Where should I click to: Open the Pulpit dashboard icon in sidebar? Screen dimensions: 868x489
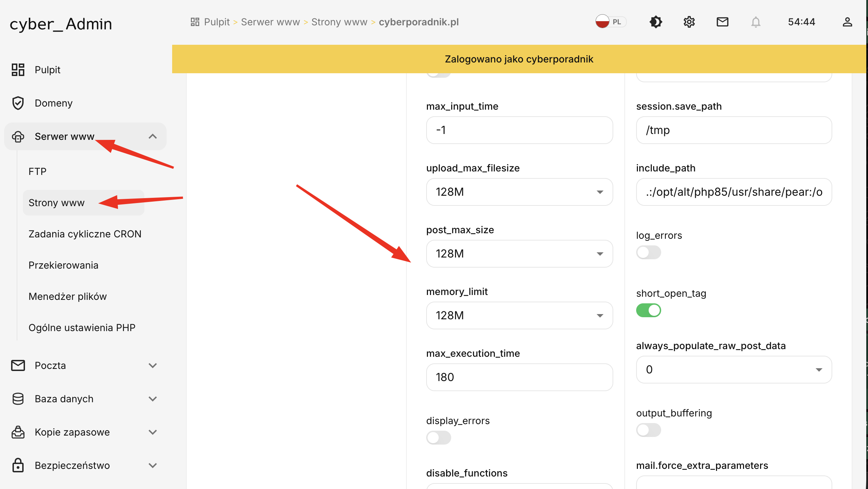pos(18,70)
